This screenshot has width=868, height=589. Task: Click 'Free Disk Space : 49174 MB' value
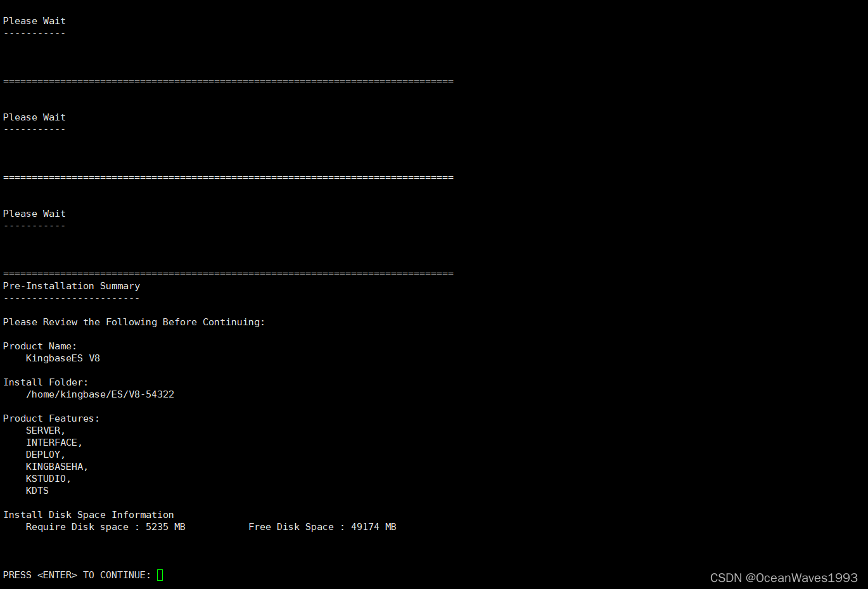coord(322,527)
